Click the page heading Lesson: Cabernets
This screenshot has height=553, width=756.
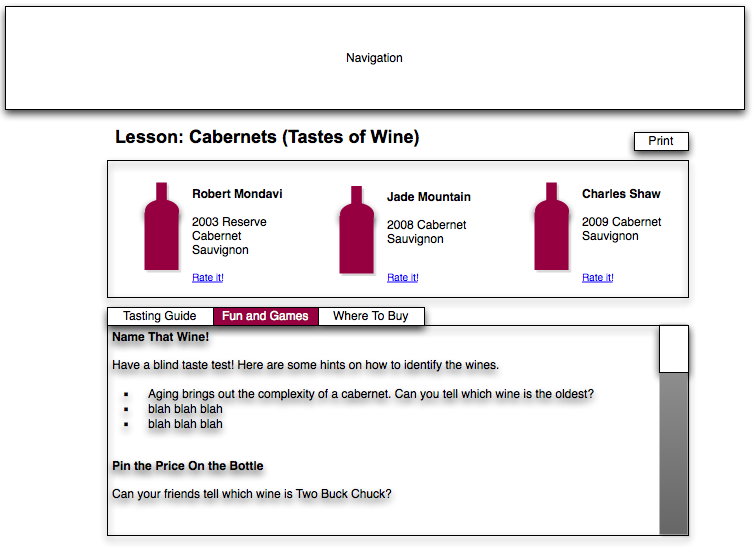tap(267, 137)
